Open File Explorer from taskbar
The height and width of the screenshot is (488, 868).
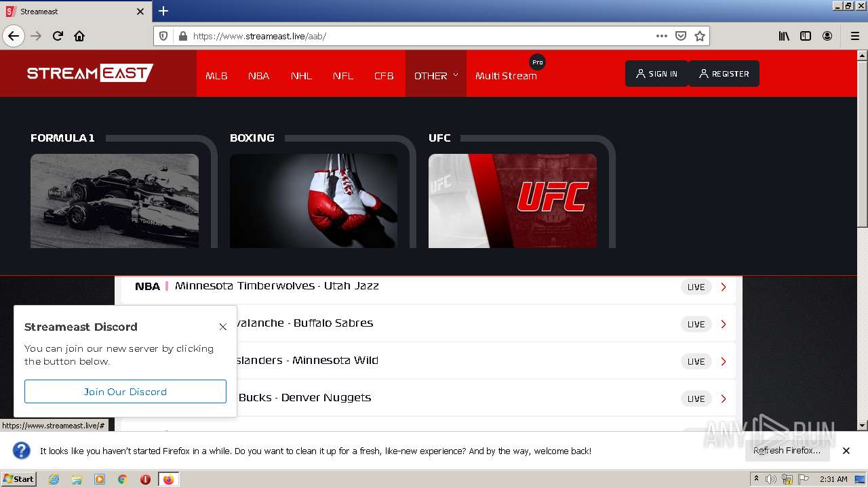(x=77, y=479)
